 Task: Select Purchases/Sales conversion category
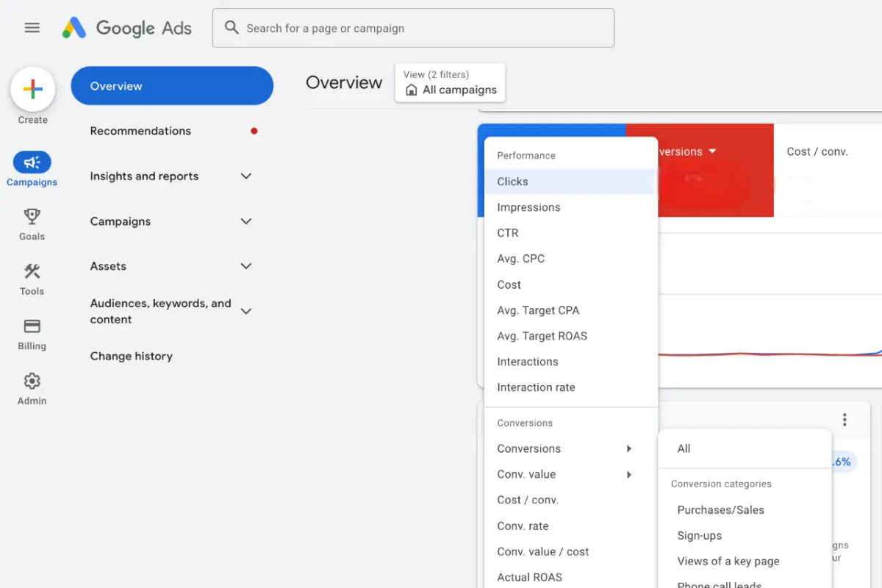[720, 509]
